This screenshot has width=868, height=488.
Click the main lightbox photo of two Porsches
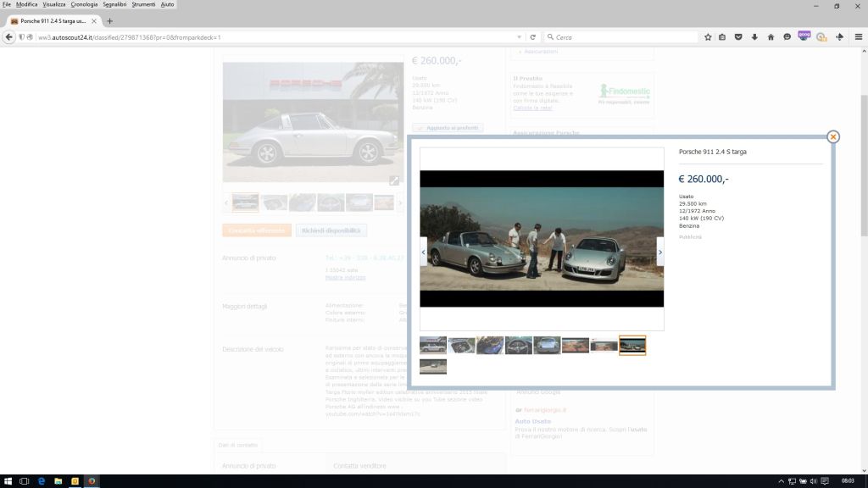pos(542,238)
